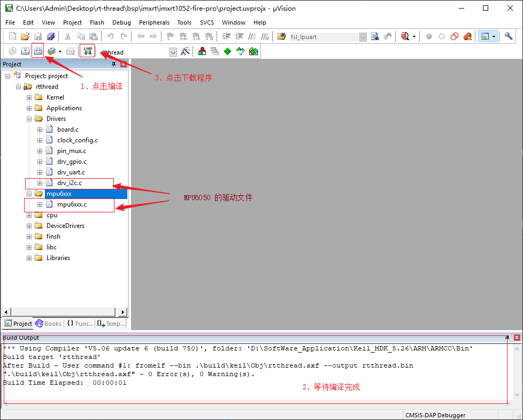523x420 pixels.
Task: Open the Peripherals menu
Action: pyautogui.click(x=154, y=22)
